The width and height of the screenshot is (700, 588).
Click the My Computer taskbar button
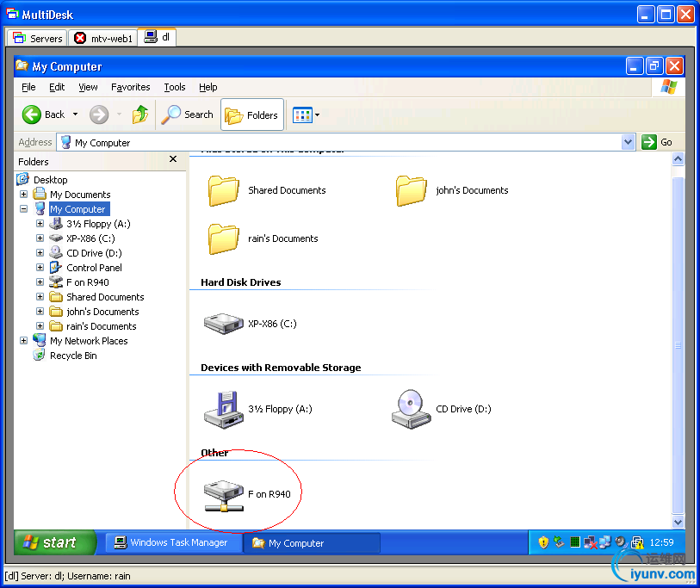point(312,543)
